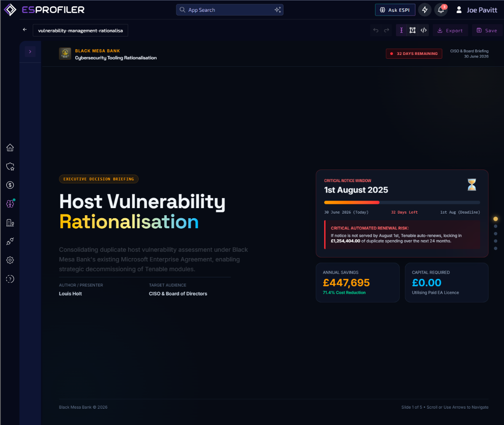Click the App Search field
The height and width of the screenshot is (425, 504).
coord(230,10)
